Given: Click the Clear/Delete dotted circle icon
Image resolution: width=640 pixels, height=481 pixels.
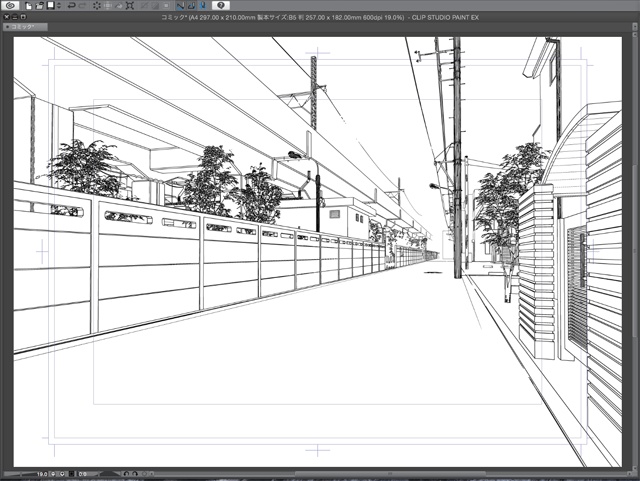Looking at the screenshot, I should [97, 5].
